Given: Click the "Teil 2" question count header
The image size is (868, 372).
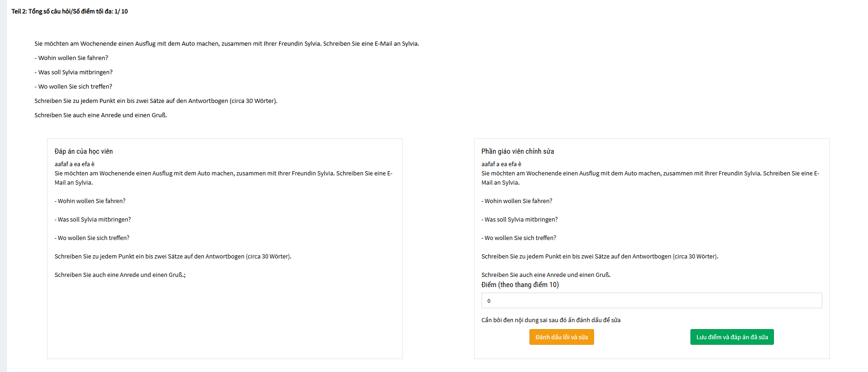Looking at the screenshot, I should click(x=70, y=11).
